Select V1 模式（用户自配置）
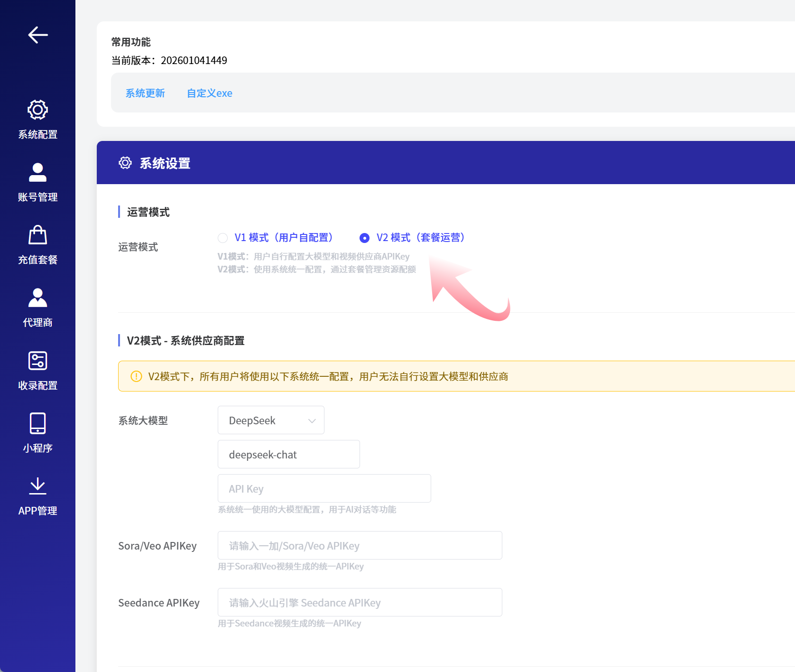 pyautogui.click(x=222, y=238)
